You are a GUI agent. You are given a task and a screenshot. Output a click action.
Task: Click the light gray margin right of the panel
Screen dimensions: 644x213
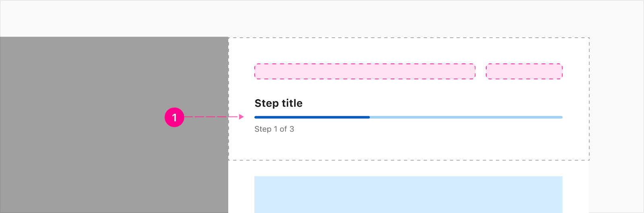coord(616,125)
